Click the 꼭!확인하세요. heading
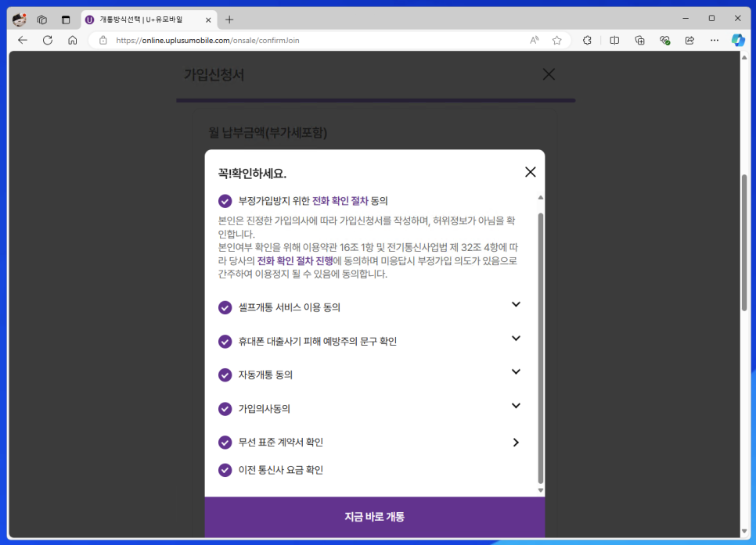Screen dimensions: 756x545 pos(252,174)
